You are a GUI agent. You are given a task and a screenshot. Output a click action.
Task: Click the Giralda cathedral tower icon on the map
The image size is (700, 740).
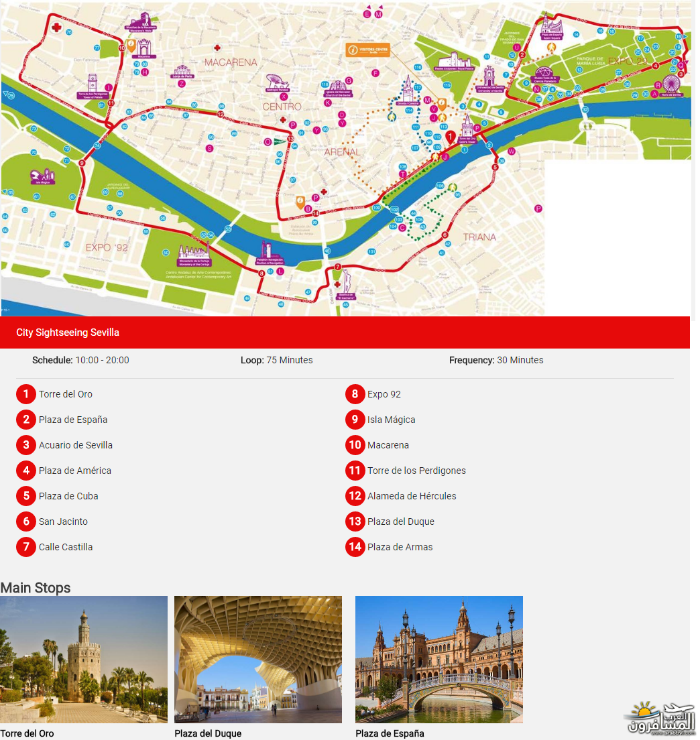click(x=408, y=90)
